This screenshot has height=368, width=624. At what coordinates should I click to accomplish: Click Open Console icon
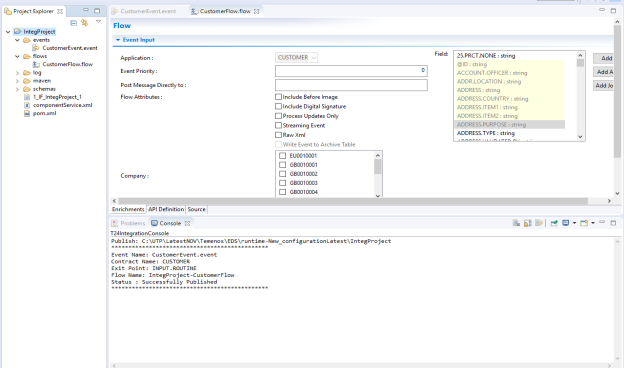point(584,223)
